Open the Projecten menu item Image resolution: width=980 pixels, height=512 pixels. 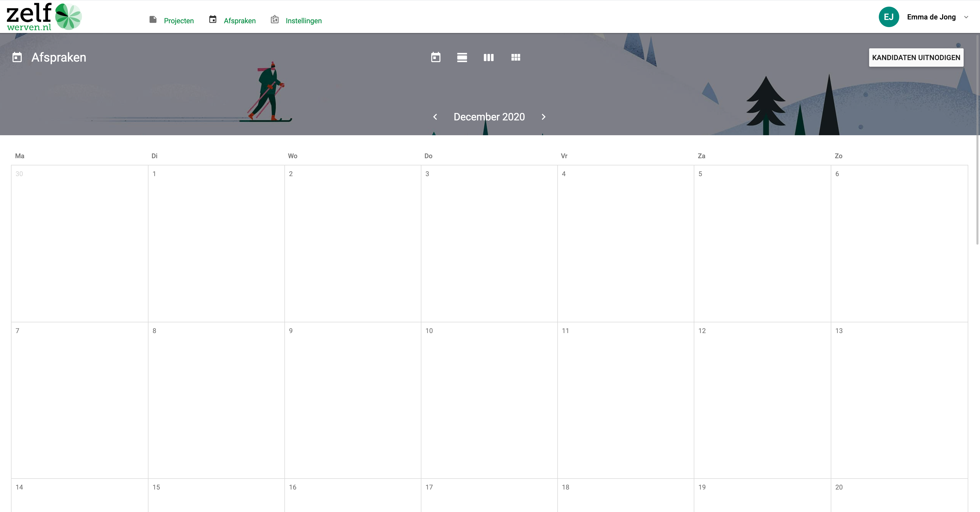tap(179, 21)
